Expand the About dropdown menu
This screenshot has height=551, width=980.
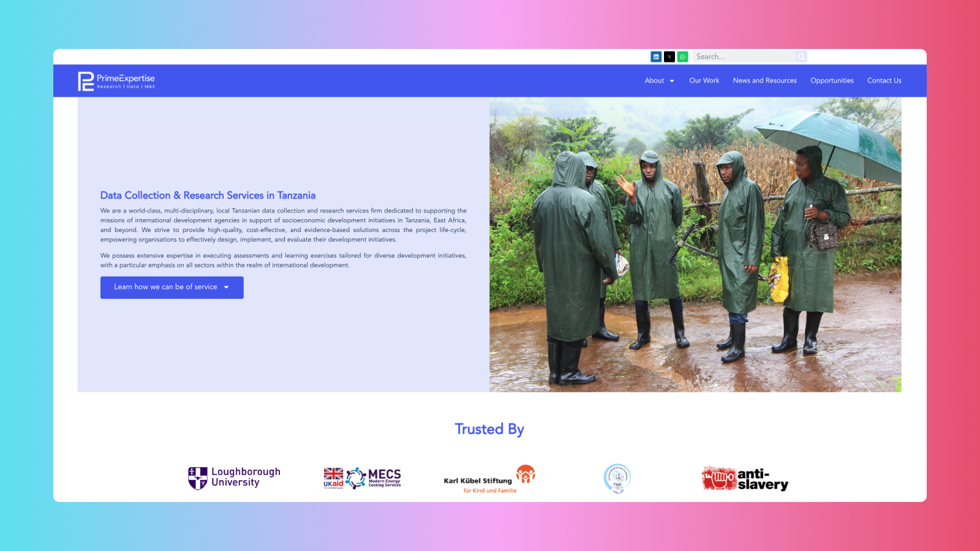pos(659,81)
